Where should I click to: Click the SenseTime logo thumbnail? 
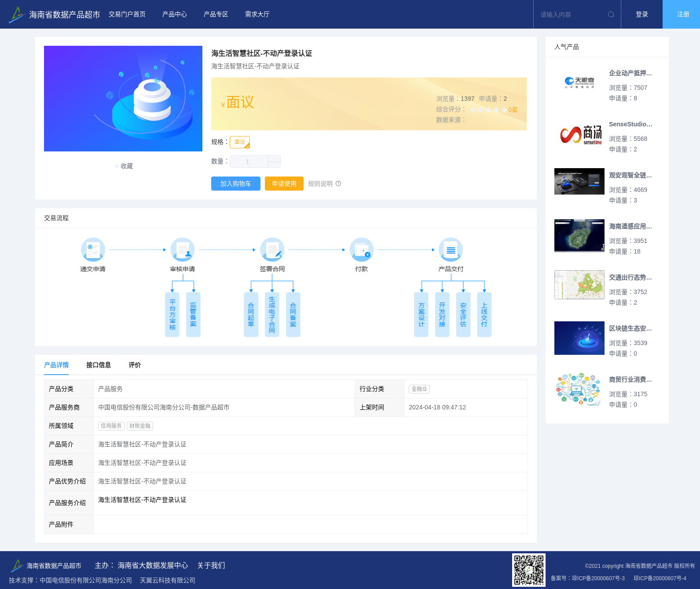(x=579, y=134)
